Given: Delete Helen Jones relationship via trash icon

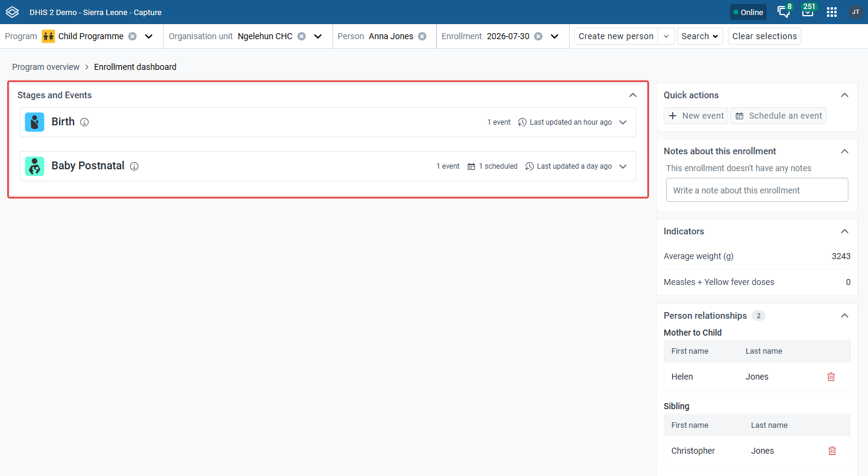Looking at the screenshot, I should point(831,377).
